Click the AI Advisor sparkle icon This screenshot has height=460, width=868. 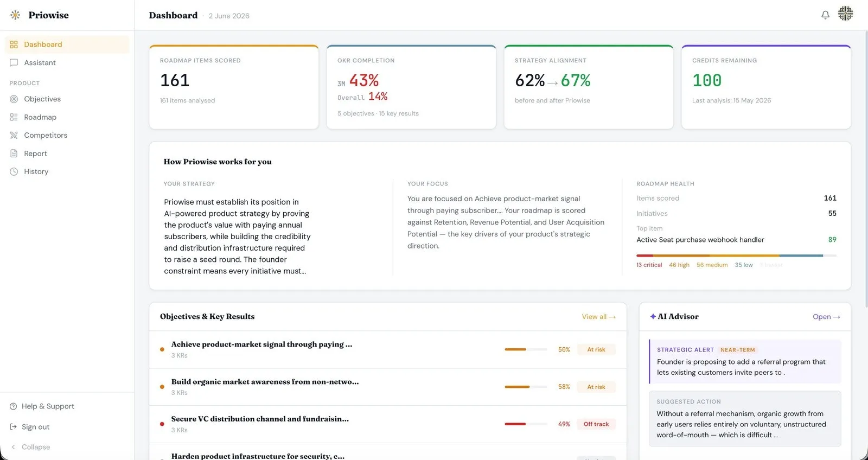[x=653, y=316]
